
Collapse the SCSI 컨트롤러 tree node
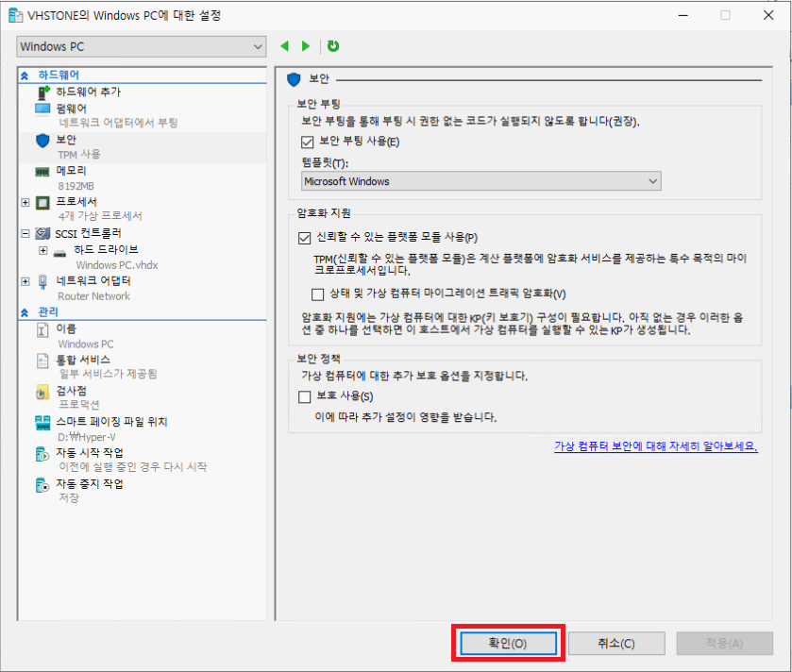point(25,233)
